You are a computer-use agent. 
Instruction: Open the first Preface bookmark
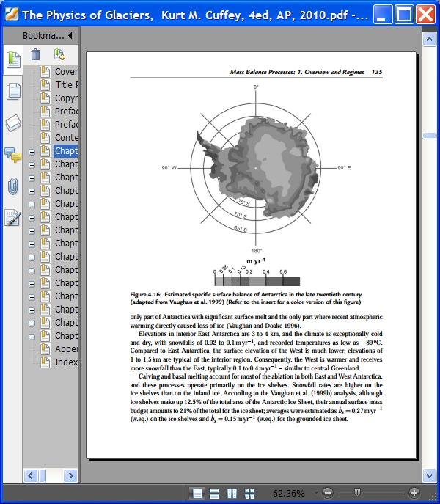pyautogui.click(x=66, y=112)
